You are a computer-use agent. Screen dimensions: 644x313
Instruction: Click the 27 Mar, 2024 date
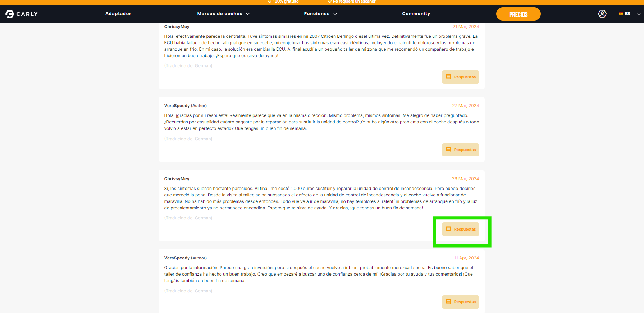[x=465, y=106]
